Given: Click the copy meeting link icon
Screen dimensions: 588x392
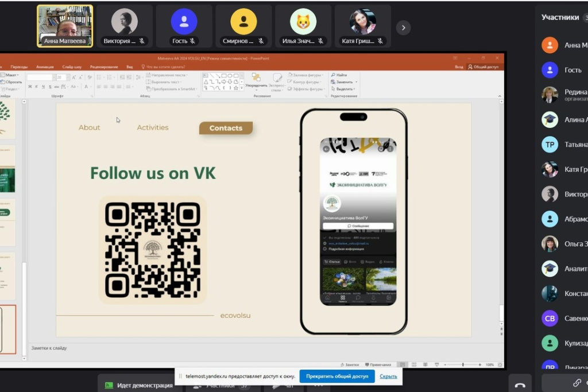Looking at the screenshot, I should point(577,383).
